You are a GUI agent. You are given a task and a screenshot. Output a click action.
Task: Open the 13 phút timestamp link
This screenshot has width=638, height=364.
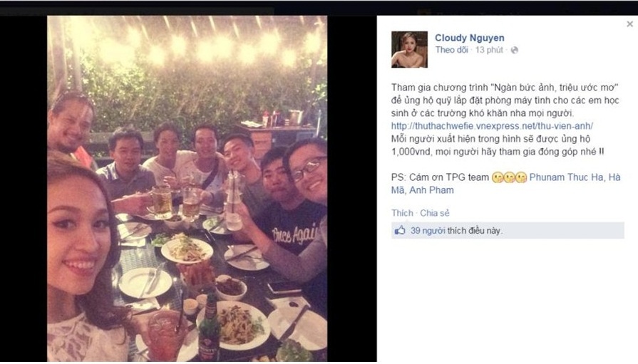(489, 50)
